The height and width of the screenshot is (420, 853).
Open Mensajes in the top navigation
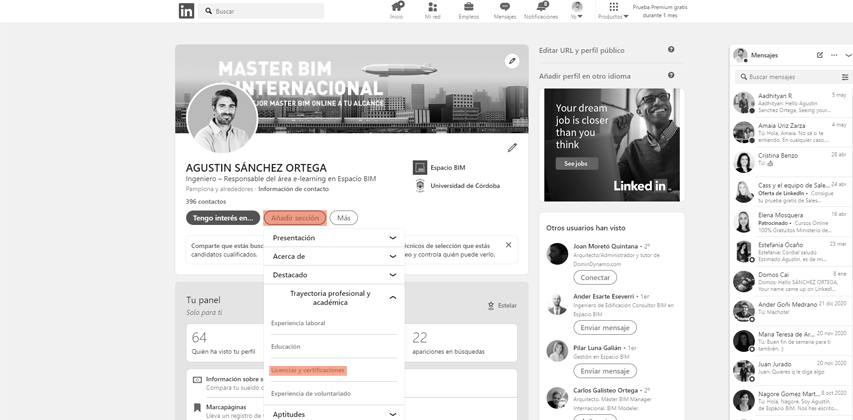coord(505,10)
